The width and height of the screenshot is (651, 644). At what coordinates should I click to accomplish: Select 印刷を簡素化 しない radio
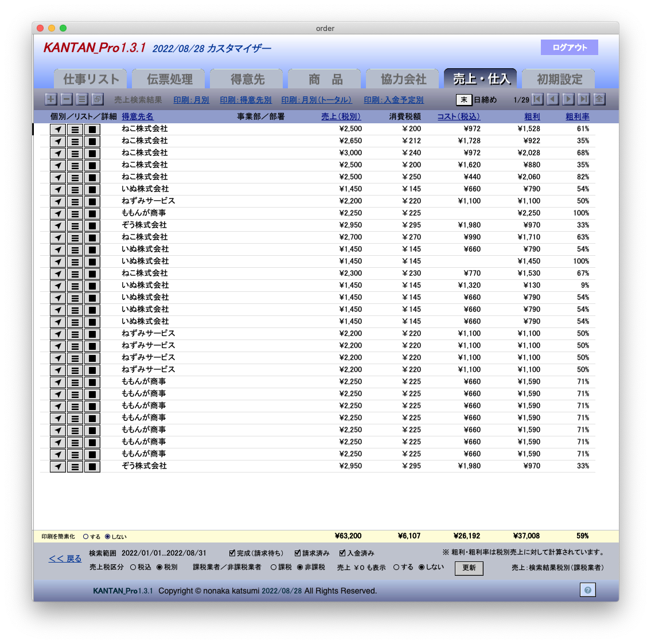pyautogui.click(x=107, y=536)
